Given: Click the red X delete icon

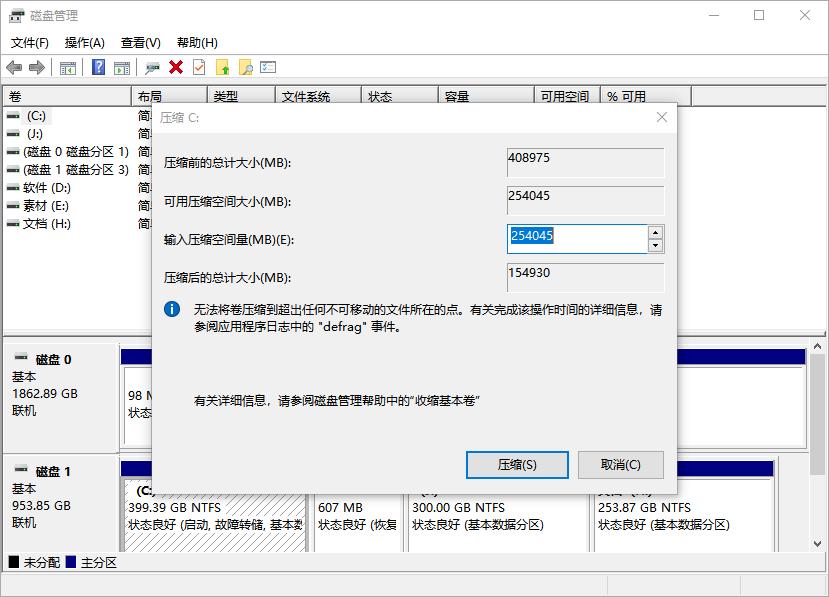Looking at the screenshot, I should [x=176, y=67].
